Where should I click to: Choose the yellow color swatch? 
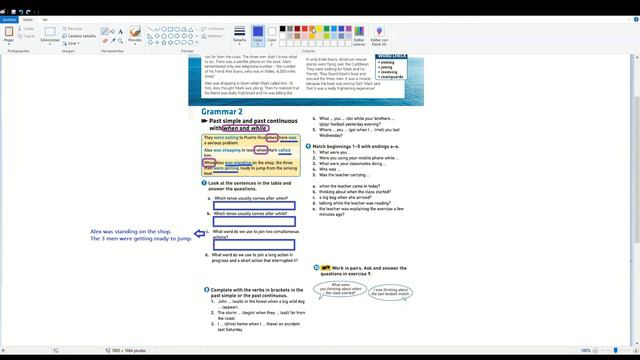(x=319, y=29)
